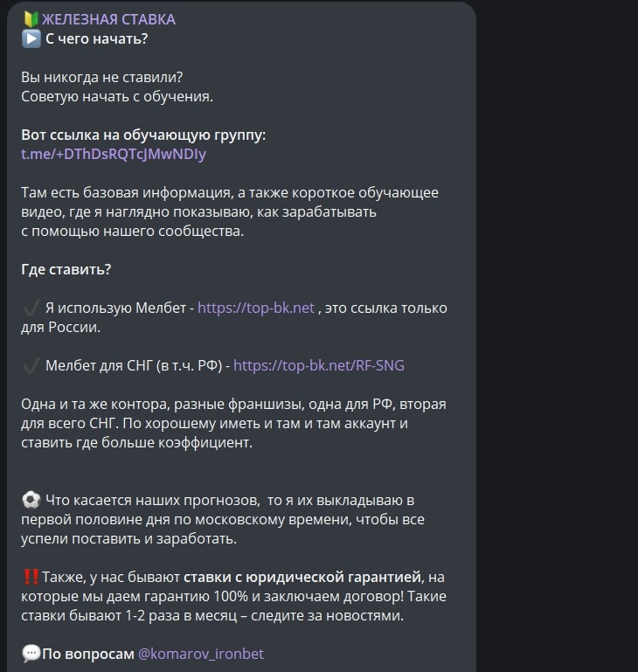Image resolution: width=638 pixels, height=672 pixels.
Task: Click the soccer ball emoji
Action: tap(31, 500)
